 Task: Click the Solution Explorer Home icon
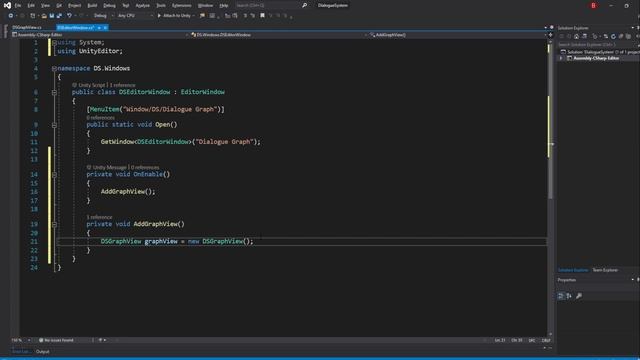coord(576,36)
